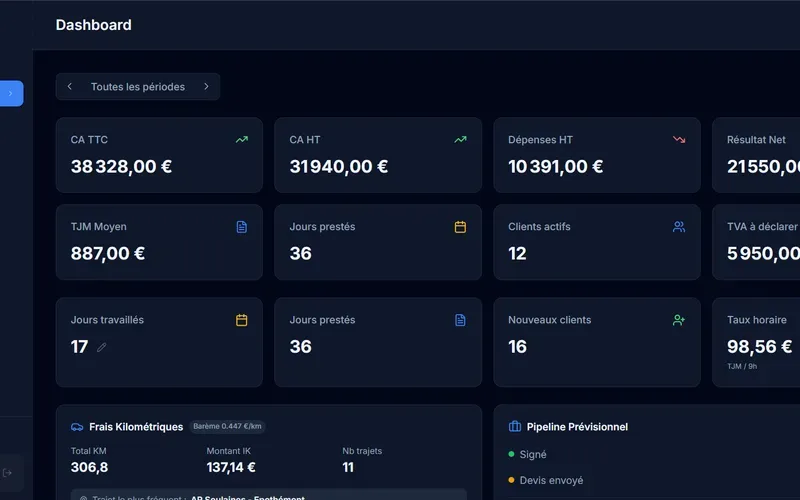Click the blue document icon beside Jours travaillés
The image size is (800, 500).
coord(460,320)
